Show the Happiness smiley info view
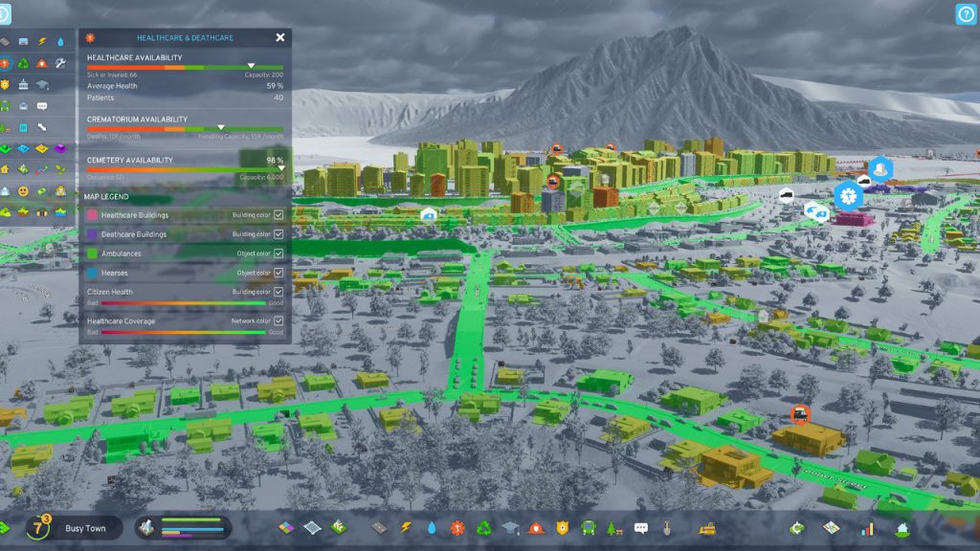Screen dimensions: 980x551 [x=23, y=191]
